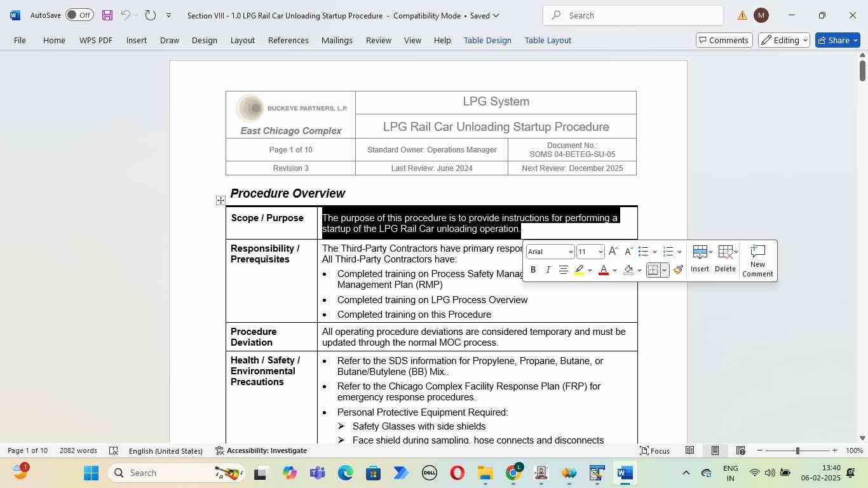This screenshot has height=488, width=868.
Task: Open the Review tab
Action: (379, 40)
